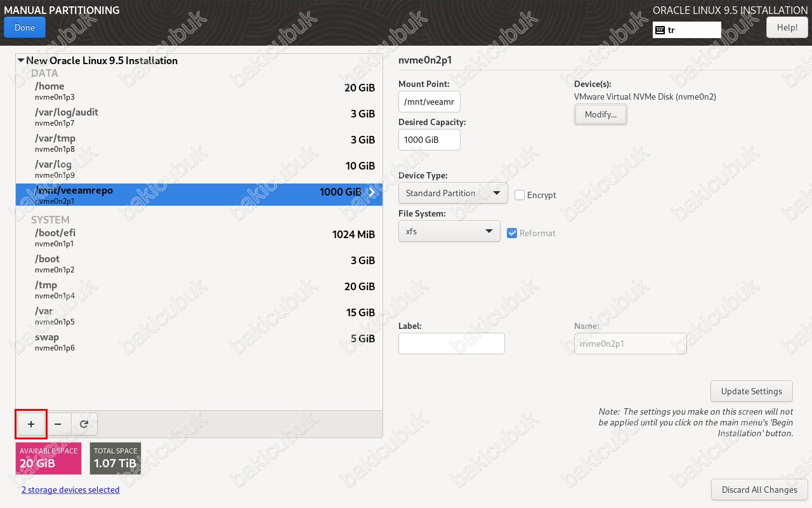The image size is (812, 508).
Task: Click the nvme0n2p1 partition title
Action: (425, 61)
